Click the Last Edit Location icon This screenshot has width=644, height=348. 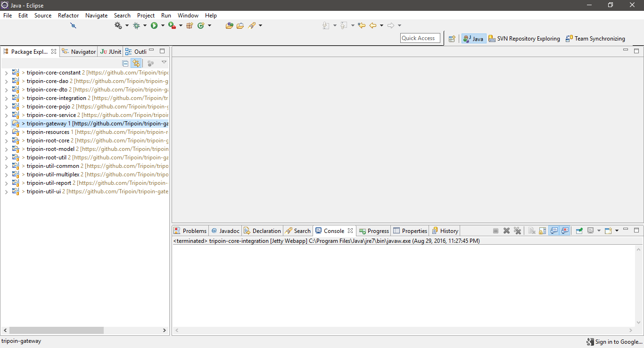(x=362, y=25)
